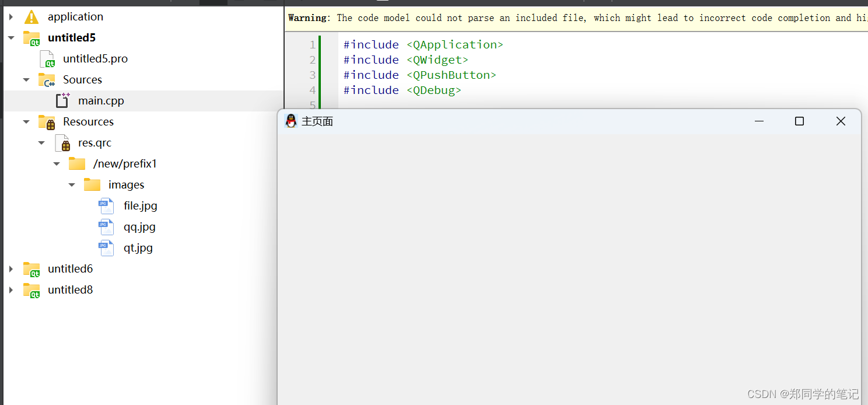Image resolution: width=868 pixels, height=405 pixels.
Task: Expand the untitled8 project
Action: (x=12, y=289)
